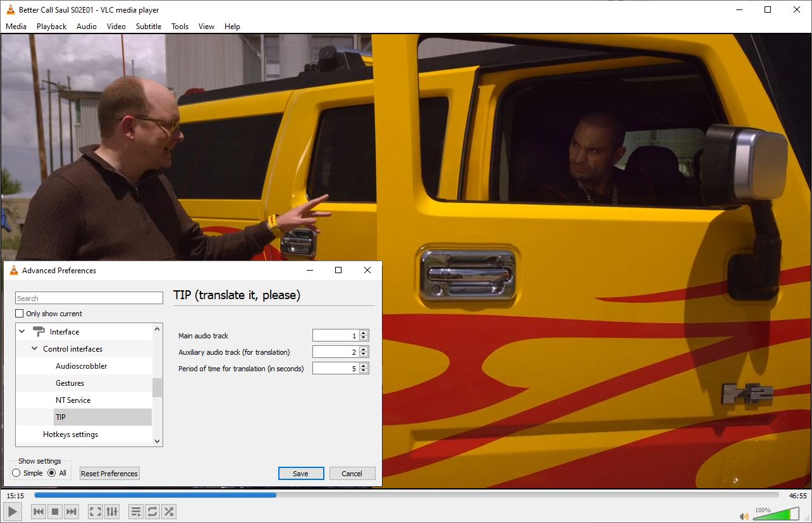812x523 pixels.
Task: Enable Only show current checkbox
Action: 20,314
